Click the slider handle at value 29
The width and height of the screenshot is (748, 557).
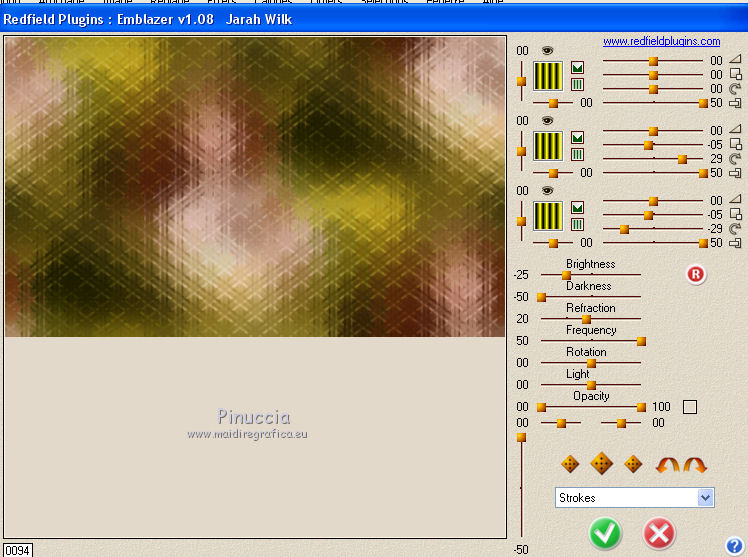click(x=683, y=159)
